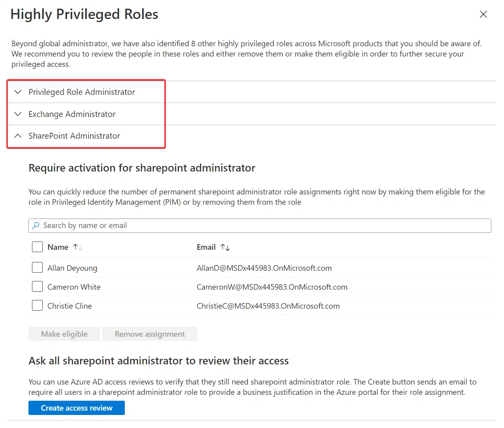504x428 pixels.
Task: Check the box for Allan Deyoung
Action: pos(37,268)
